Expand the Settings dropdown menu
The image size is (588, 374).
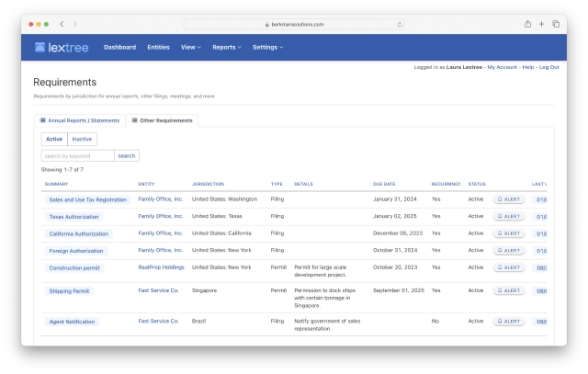point(267,47)
